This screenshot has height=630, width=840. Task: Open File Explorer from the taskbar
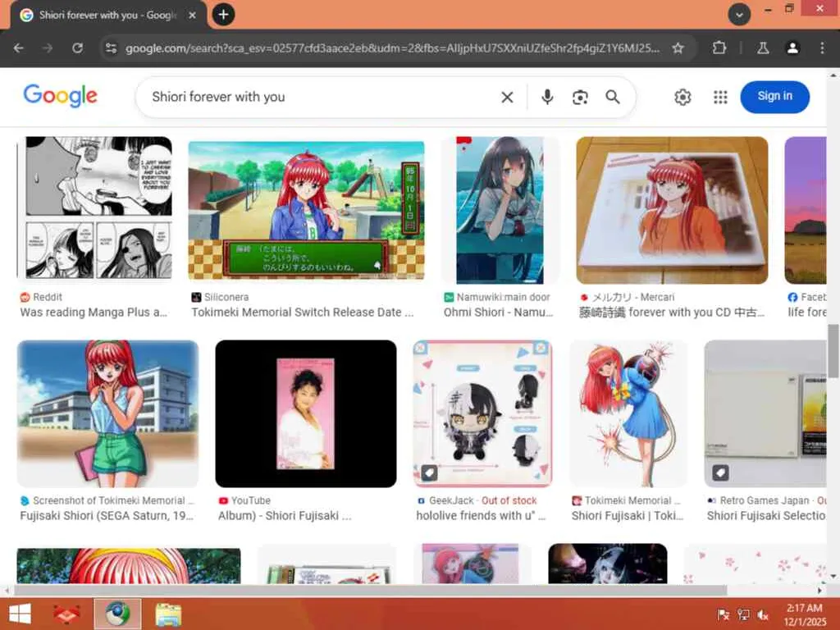(x=168, y=614)
